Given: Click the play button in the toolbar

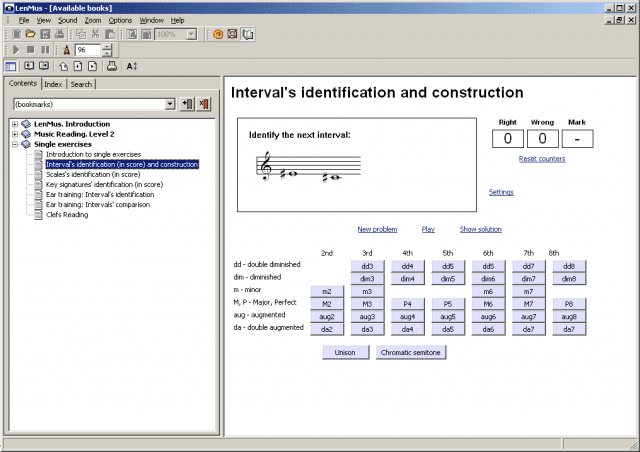Looking at the screenshot, I should click(17, 49).
